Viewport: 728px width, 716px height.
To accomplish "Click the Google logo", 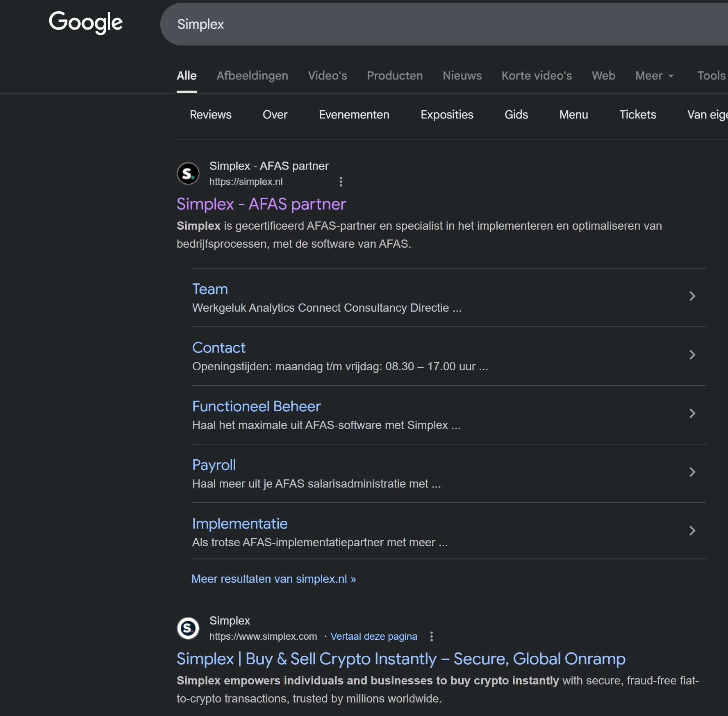I will [86, 22].
